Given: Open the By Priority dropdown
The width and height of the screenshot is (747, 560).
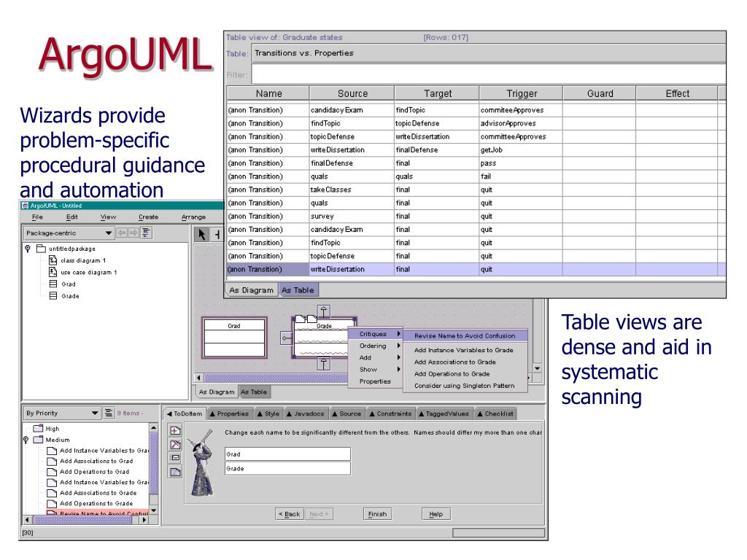Looking at the screenshot, I should 95,413.
